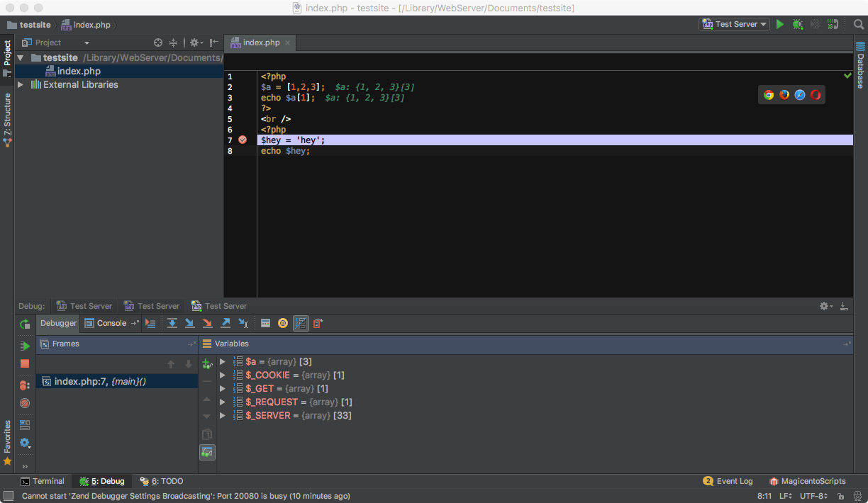
Task: Click the green debug bug icon
Action: point(798,24)
